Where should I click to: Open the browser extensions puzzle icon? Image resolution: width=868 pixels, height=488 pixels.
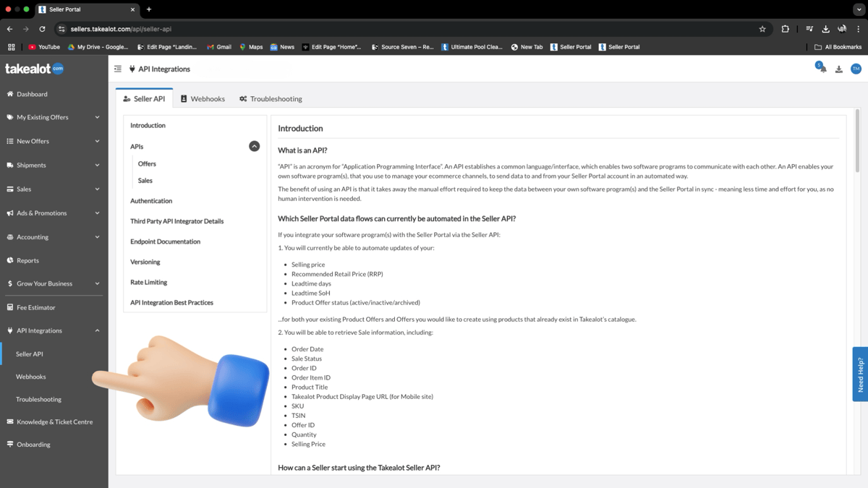coord(785,29)
